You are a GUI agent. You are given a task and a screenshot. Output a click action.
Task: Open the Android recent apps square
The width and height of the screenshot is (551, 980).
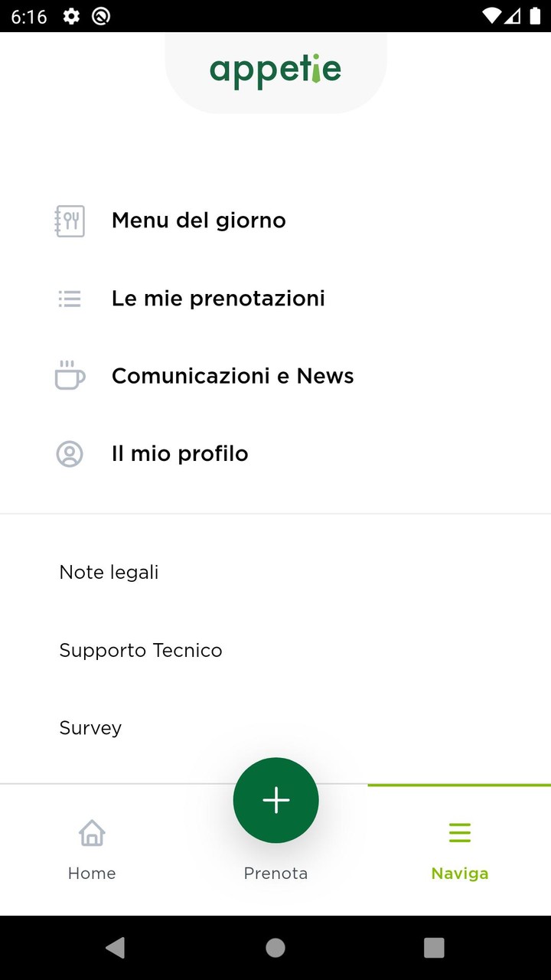coord(434,948)
